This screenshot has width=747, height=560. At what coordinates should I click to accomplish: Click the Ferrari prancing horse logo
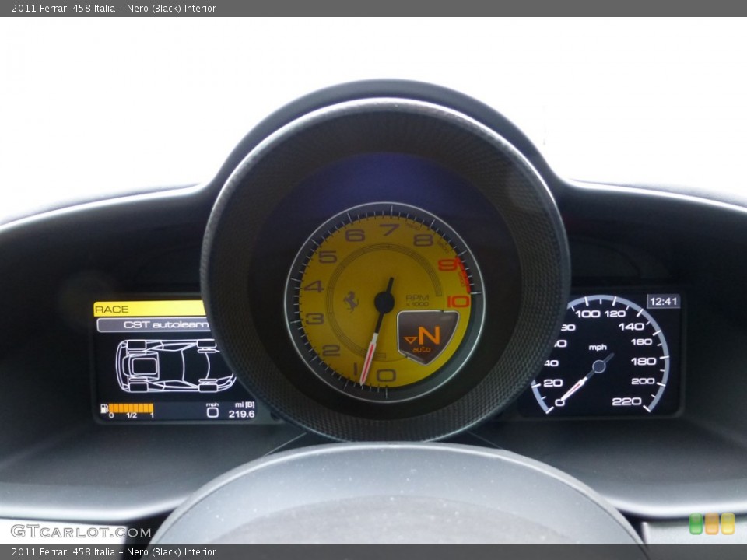point(351,301)
